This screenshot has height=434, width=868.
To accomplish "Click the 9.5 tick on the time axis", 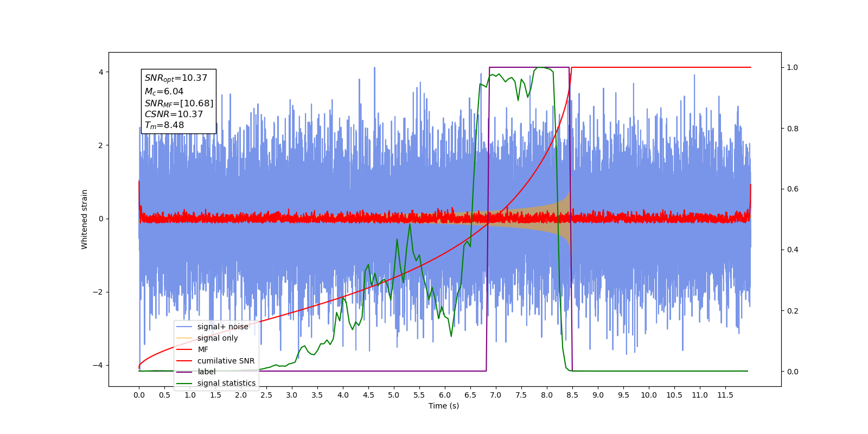I will pyautogui.click(x=623, y=395).
